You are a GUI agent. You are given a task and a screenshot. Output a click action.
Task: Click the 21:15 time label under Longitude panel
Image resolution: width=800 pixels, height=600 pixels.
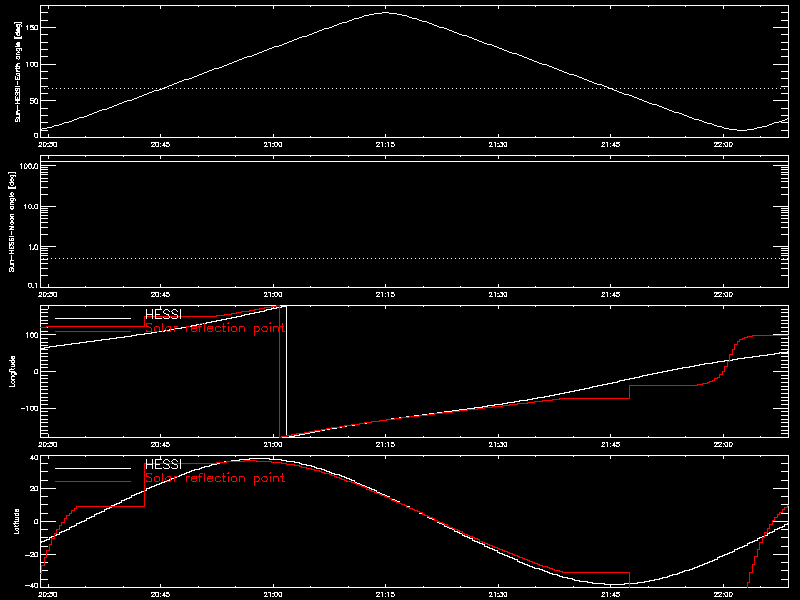(385, 444)
